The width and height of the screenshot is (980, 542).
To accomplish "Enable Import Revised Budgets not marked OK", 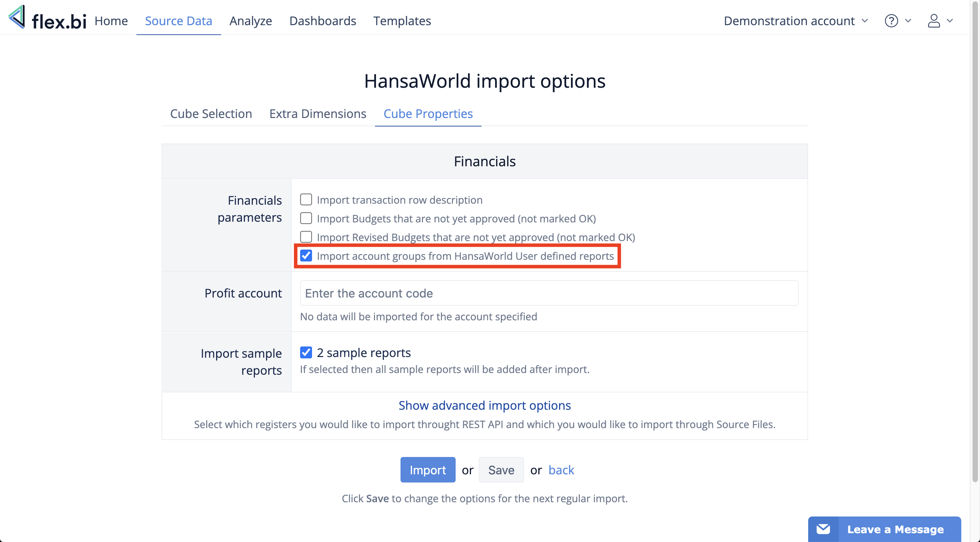I will click(306, 237).
